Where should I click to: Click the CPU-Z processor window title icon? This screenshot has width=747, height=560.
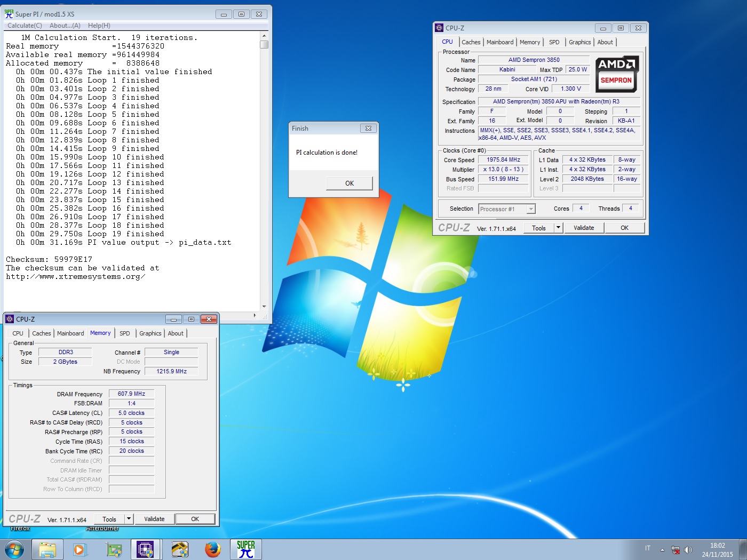click(439, 28)
